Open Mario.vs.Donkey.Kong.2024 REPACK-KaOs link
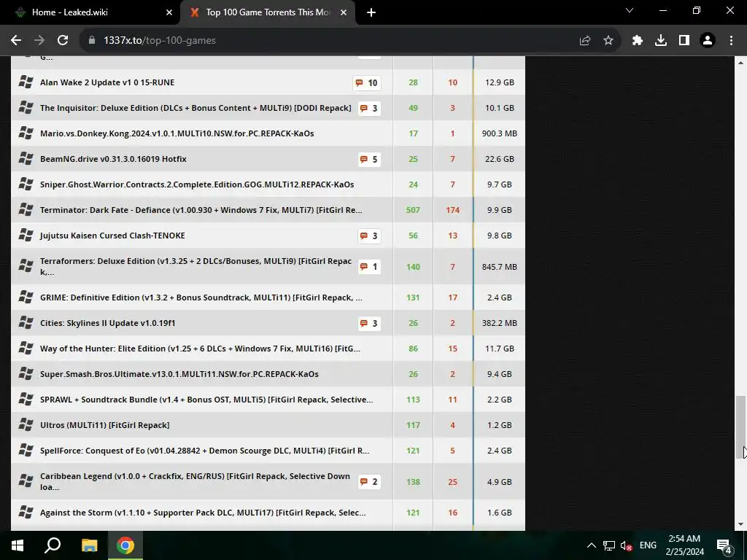Viewport: 747px width, 560px height. tap(177, 133)
